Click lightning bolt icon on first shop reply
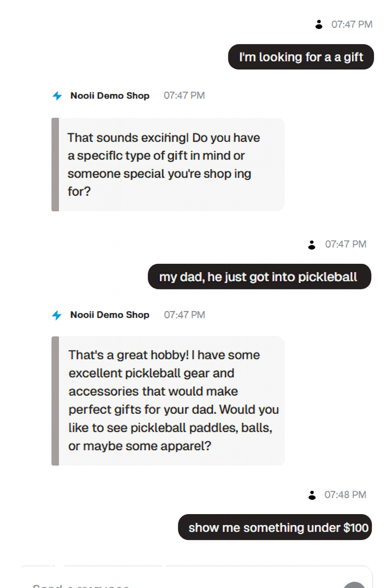 click(57, 96)
